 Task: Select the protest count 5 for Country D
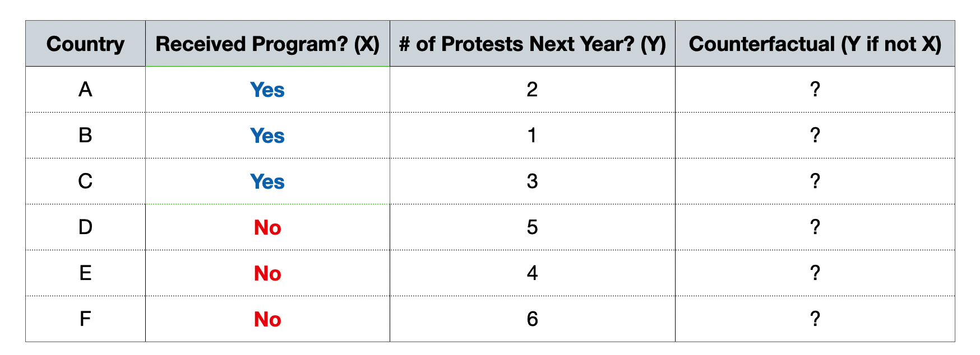(x=532, y=227)
